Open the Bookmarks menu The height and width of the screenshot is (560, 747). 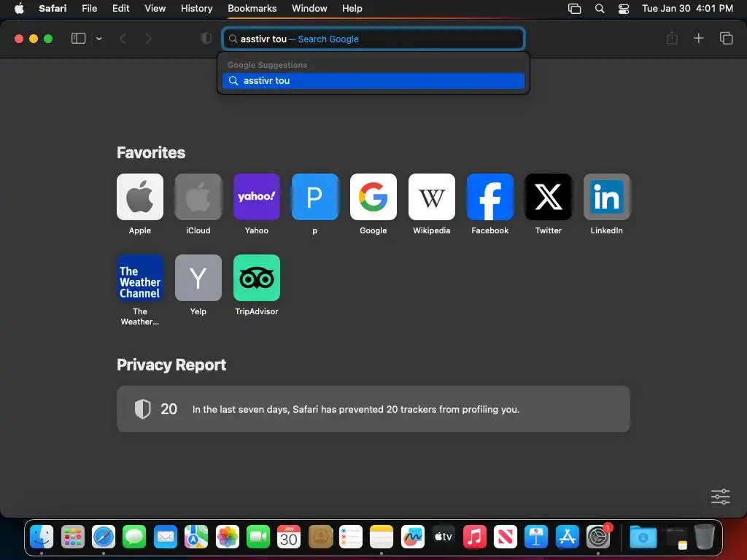tap(252, 8)
